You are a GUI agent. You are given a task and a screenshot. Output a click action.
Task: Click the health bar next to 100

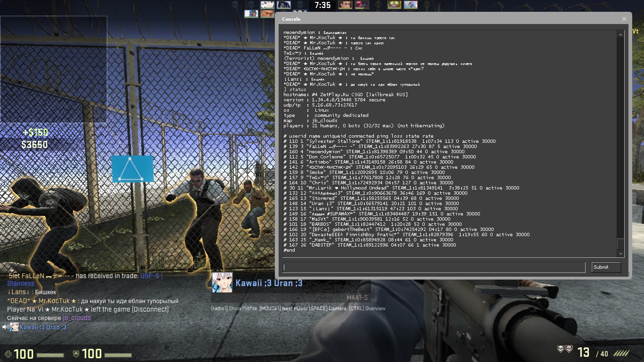click(50, 354)
